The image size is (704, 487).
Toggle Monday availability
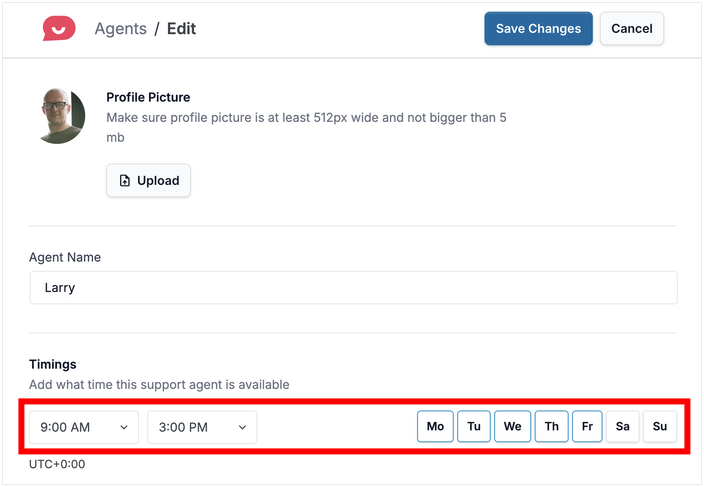[435, 427]
